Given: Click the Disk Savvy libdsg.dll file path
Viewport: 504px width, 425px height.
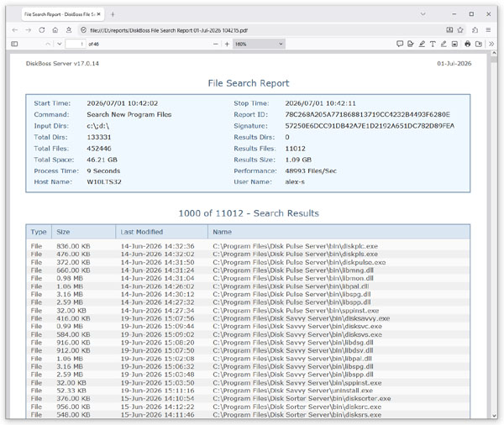Looking at the screenshot, I should [x=293, y=343].
